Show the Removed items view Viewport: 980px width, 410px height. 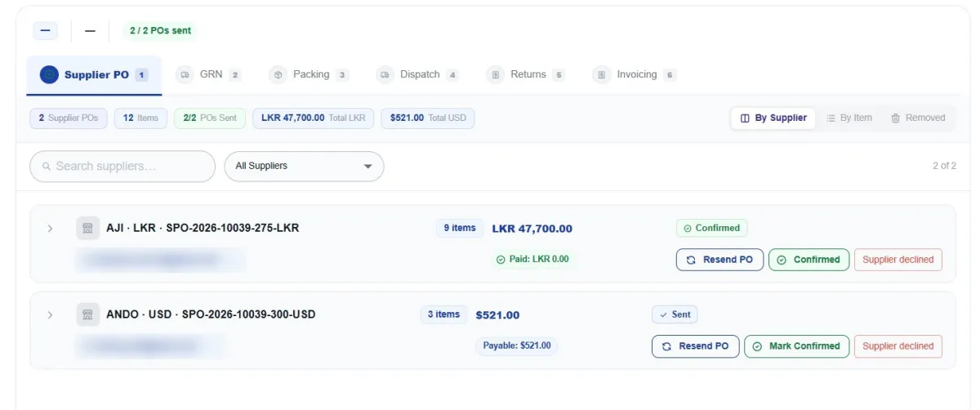(x=918, y=118)
